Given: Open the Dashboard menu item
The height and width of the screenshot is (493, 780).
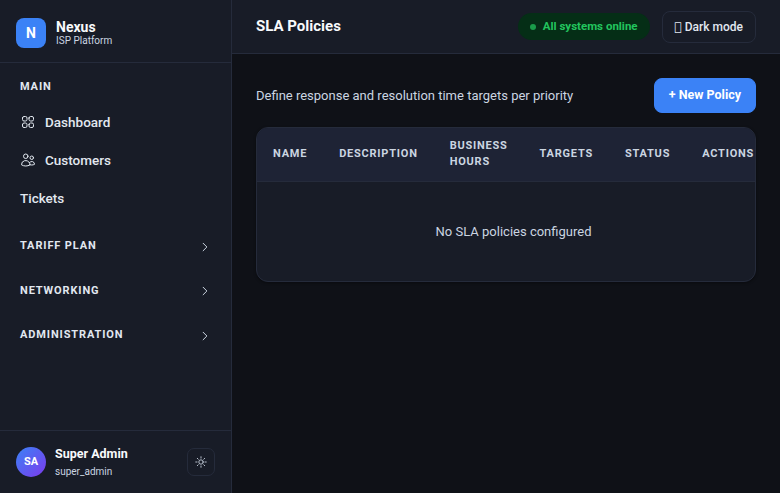Looking at the screenshot, I should (115, 122).
